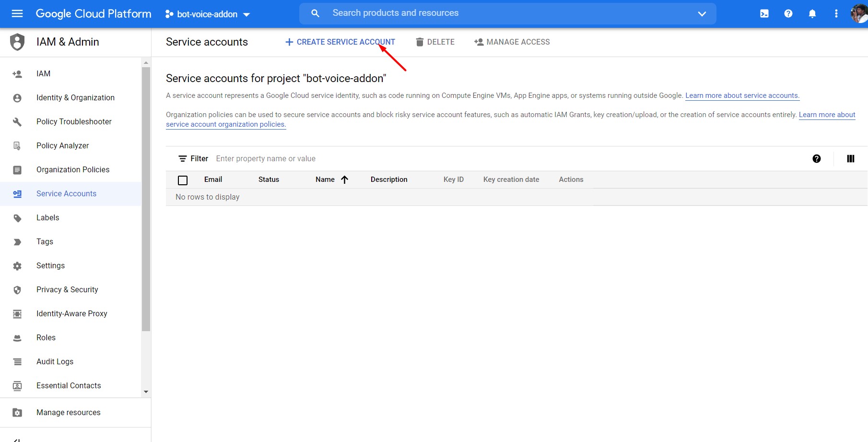Screen dimensions: 868x442
Task: Click the IAM & Admin shield icon
Action: coord(17,42)
